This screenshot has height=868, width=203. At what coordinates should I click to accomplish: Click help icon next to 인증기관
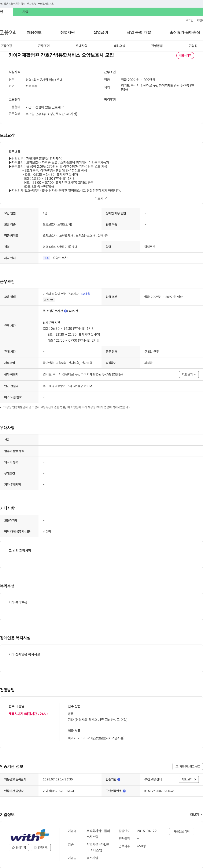(119, 779)
